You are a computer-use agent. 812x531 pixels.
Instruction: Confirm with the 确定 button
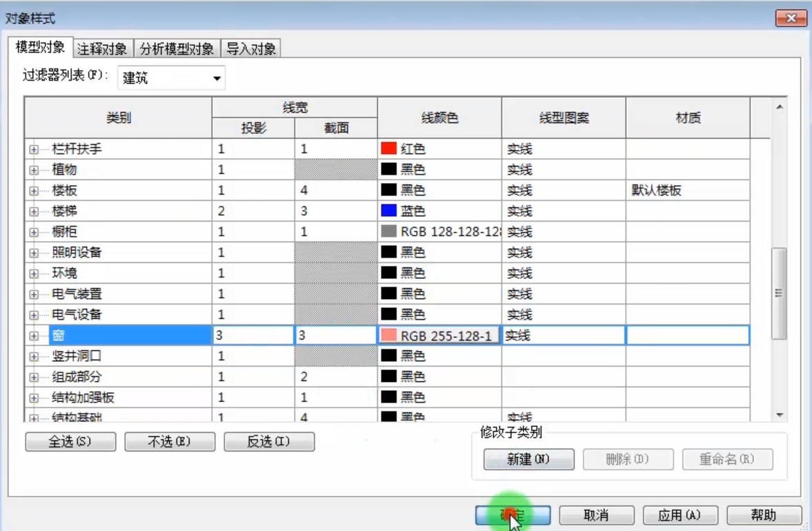[513, 515]
